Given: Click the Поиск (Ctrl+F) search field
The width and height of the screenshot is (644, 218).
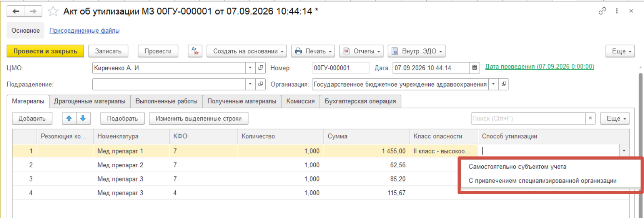Looking at the screenshot, I should (528, 118).
